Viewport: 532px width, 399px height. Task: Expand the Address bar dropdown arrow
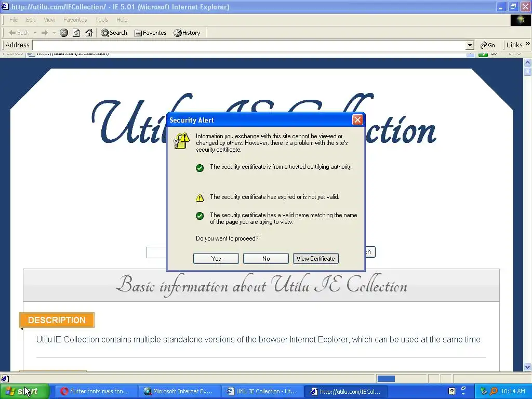point(470,45)
